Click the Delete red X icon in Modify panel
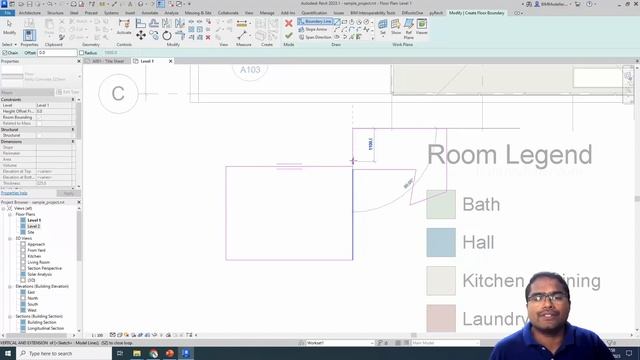Screen dimensions: 640x360 click(208, 37)
